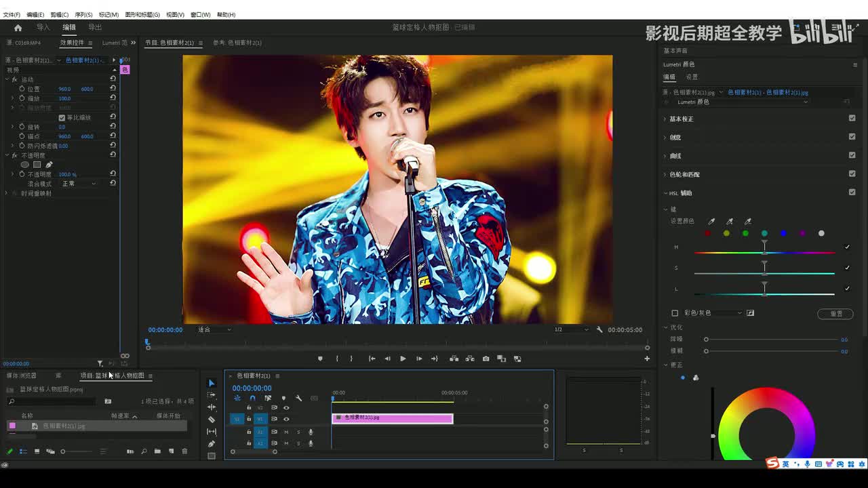Open the 适合 zoom level dropdown
The width and height of the screenshot is (868, 488).
(213, 330)
